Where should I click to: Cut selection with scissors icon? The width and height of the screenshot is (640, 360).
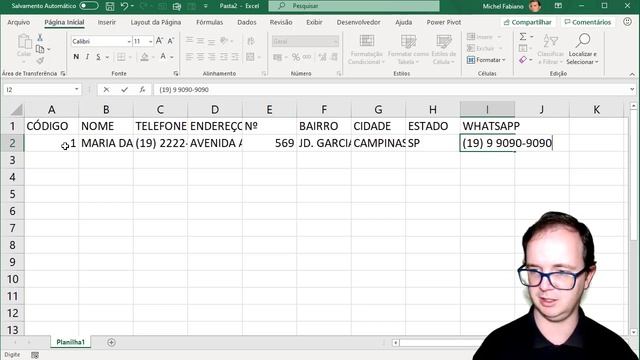[40, 38]
